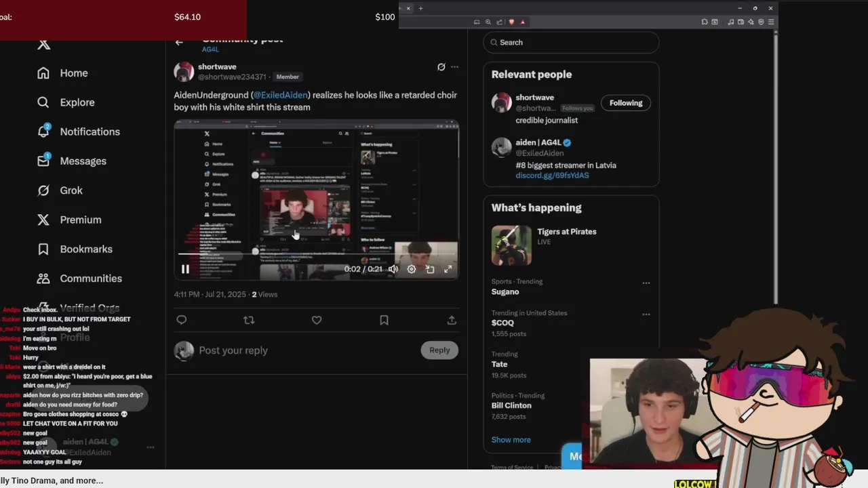Open Notifications in the left sidebar

(78, 131)
